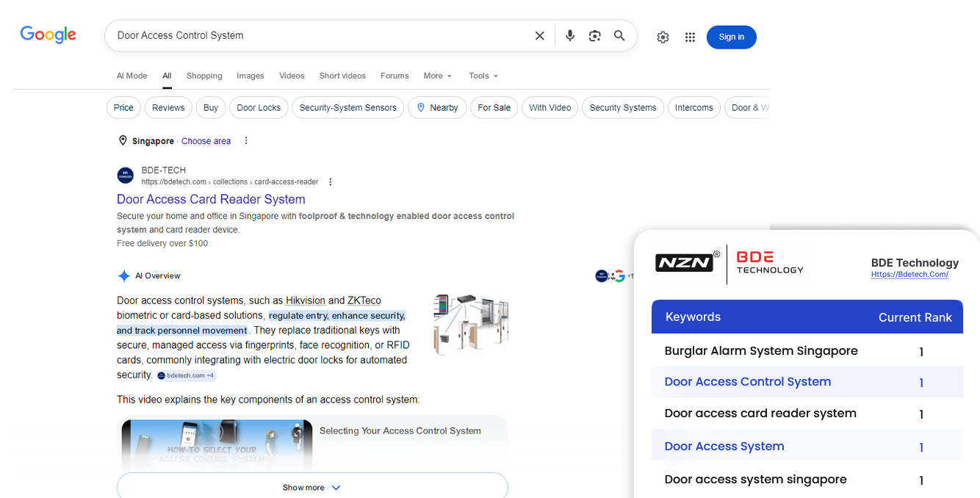Open the bdetech.com +4 source chip
Screen dimensions: 980x498
pyautogui.click(x=187, y=375)
